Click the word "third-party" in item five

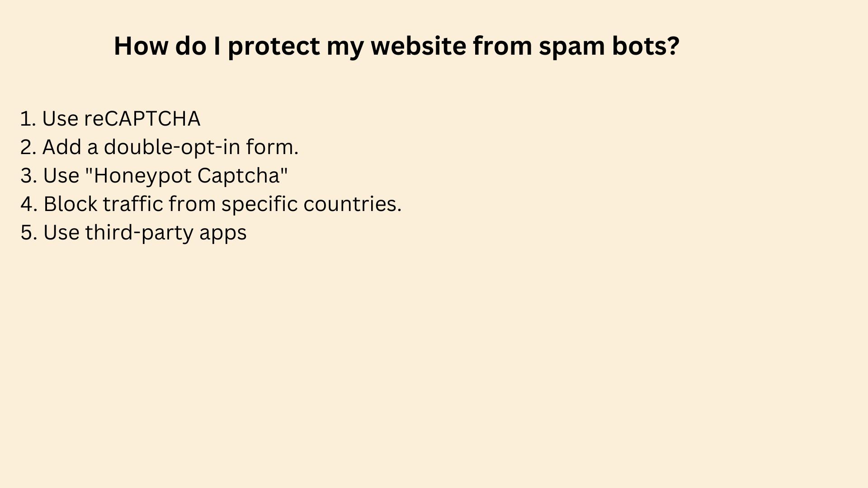[139, 233]
